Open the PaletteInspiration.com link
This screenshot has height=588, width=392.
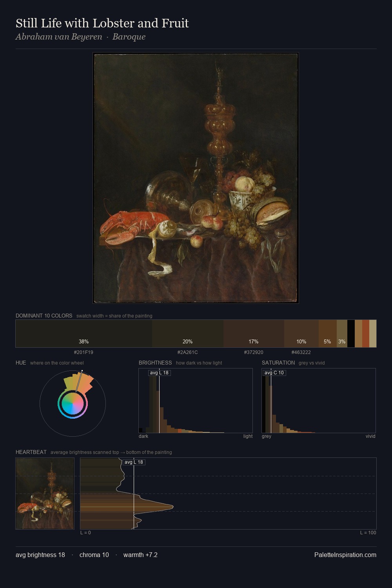click(345, 555)
